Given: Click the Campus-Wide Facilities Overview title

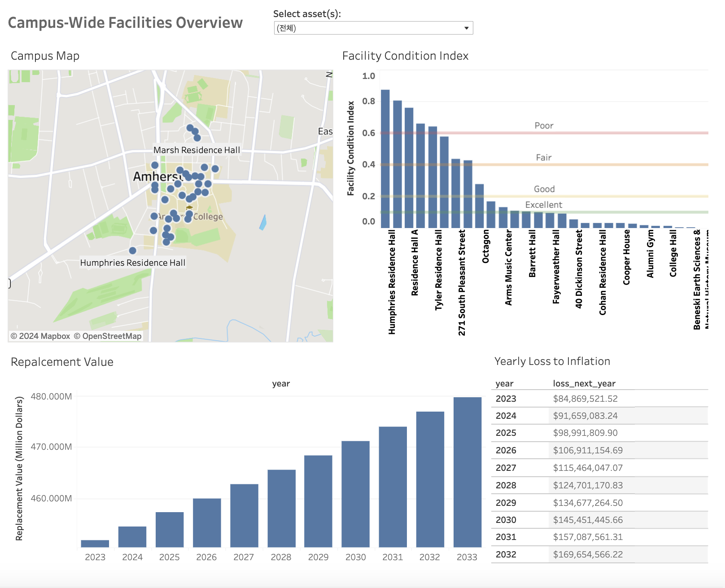Looking at the screenshot, I should (125, 23).
